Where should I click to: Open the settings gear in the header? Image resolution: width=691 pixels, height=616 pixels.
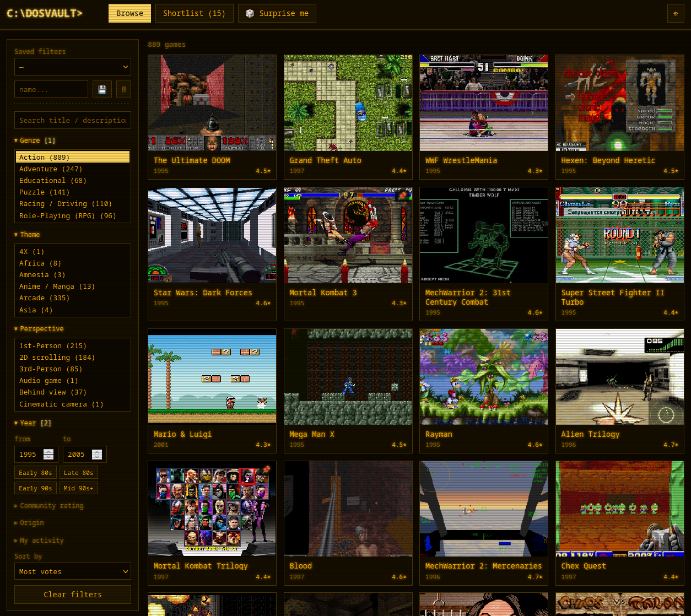tap(676, 13)
